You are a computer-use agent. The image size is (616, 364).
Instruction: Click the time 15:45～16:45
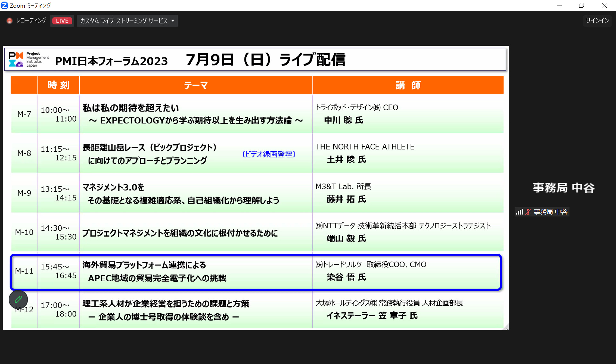(59, 271)
